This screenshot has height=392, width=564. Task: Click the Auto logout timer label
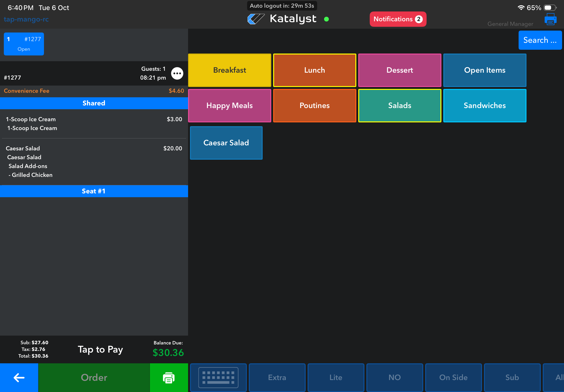282,6
